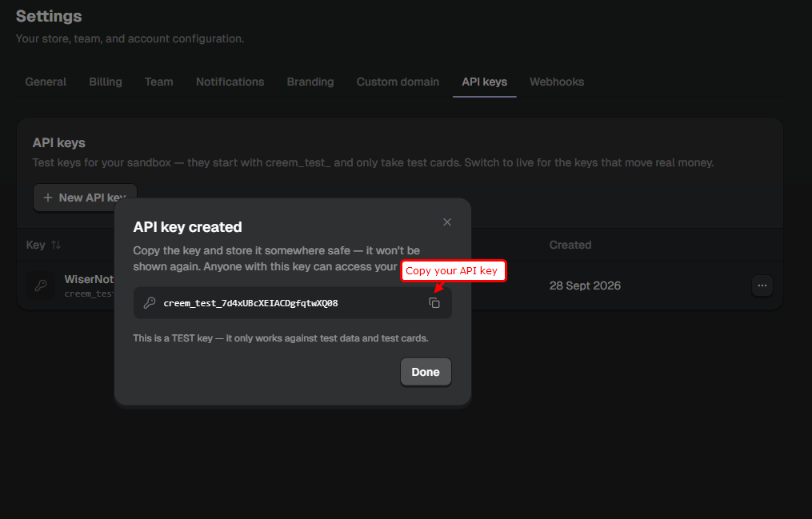The height and width of the screenshot is (519, 812).
Task: Go to the Webhooks tab
Action: tap(557, 82)
